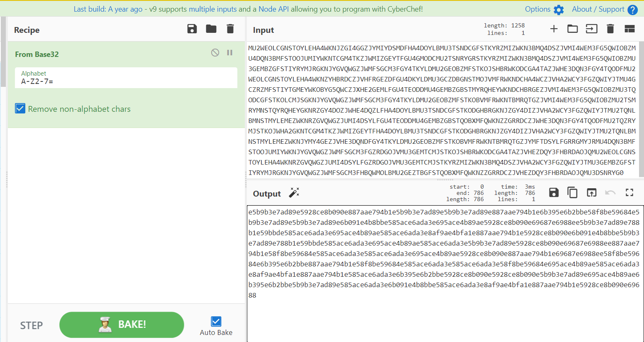Image resolution: width=644 pixels, height=342 pixels.
Task: Add a new input tab
Action: pos(554,29)
